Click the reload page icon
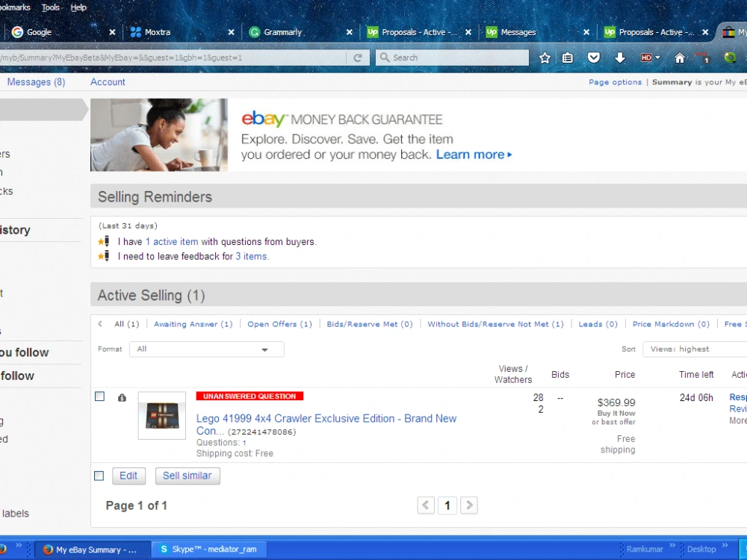Viewport: 747px width, 560px height. pos(358,57)
